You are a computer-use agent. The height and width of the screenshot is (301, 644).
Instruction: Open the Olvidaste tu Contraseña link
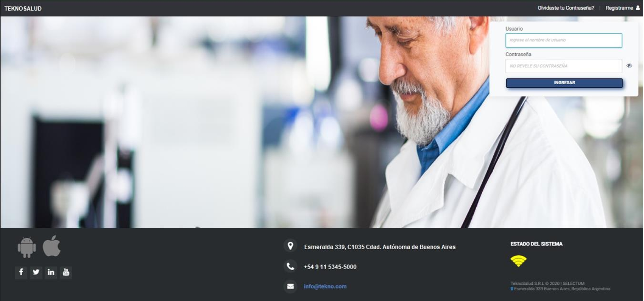pos(566,8)
